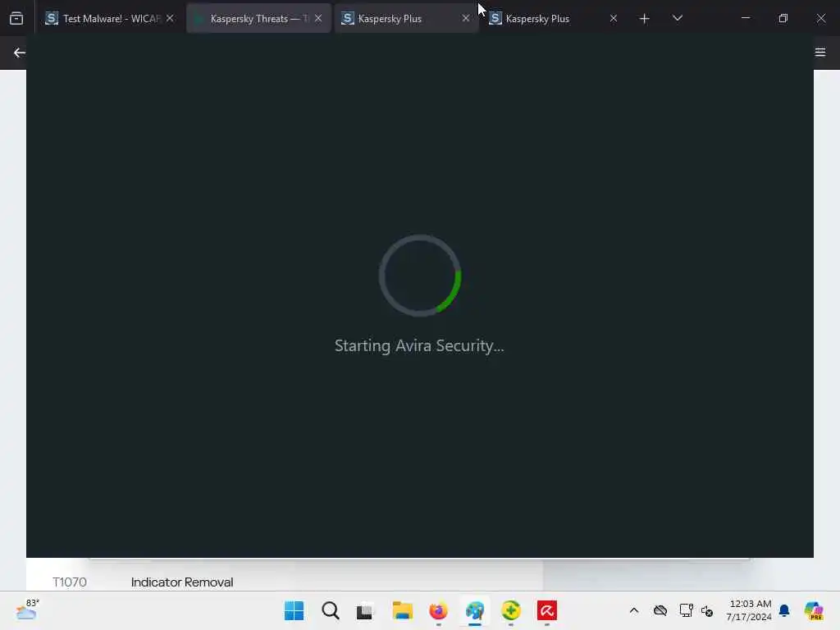The image size is (840, 630).
Task: Select the last Kaspersky Plus tab
Action: point(554,18)
